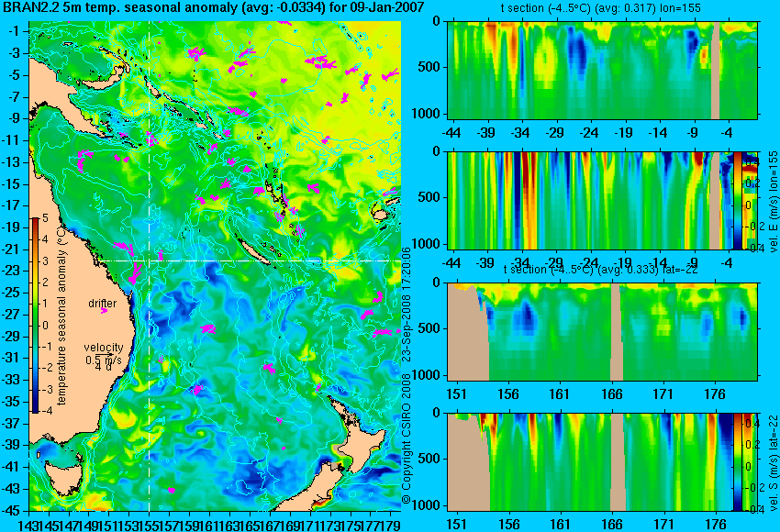Click '1000' depth tick on lon=155 velocity section
This screenshot has width=780, height=532.
click(426, 244)
